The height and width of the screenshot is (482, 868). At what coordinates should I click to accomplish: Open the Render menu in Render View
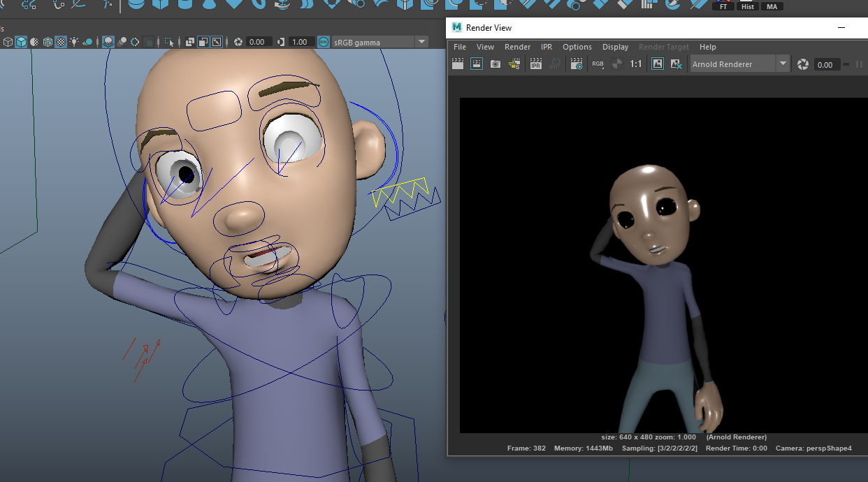[x=517, y=47]
